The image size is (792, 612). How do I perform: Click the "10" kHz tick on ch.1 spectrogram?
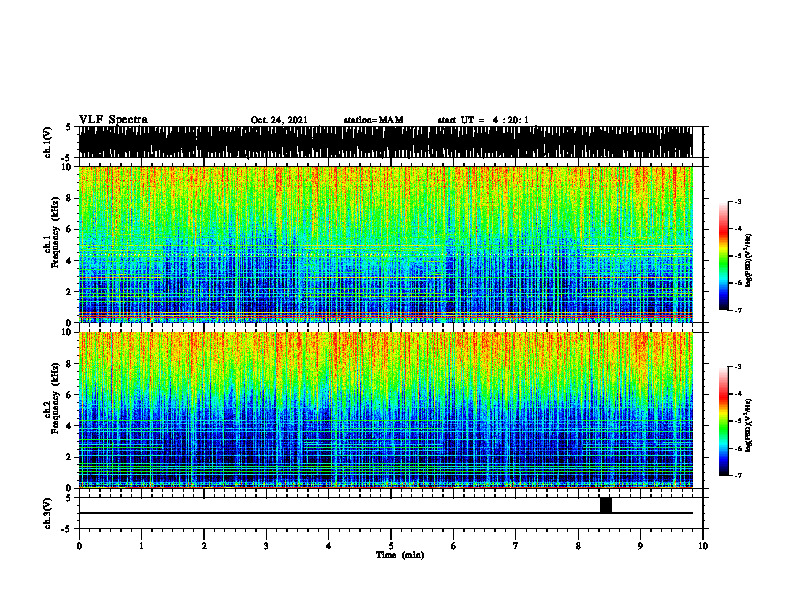[67, 167]
